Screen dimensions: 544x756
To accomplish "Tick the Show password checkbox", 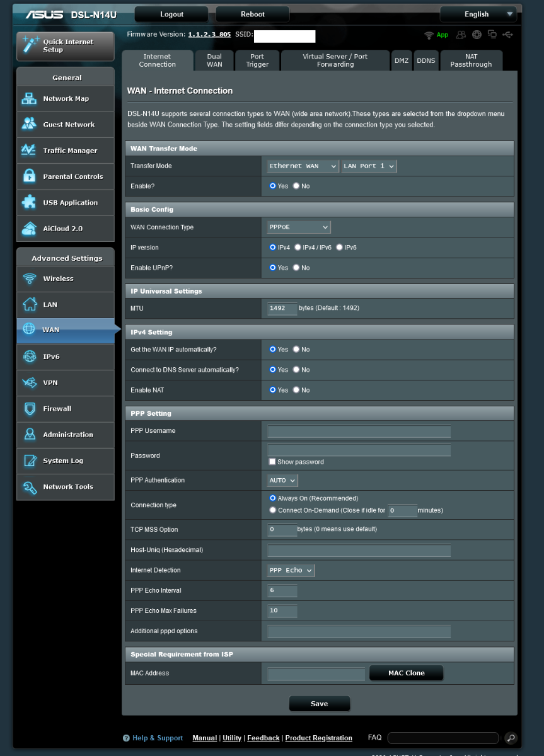I will [x=272, y=461].
